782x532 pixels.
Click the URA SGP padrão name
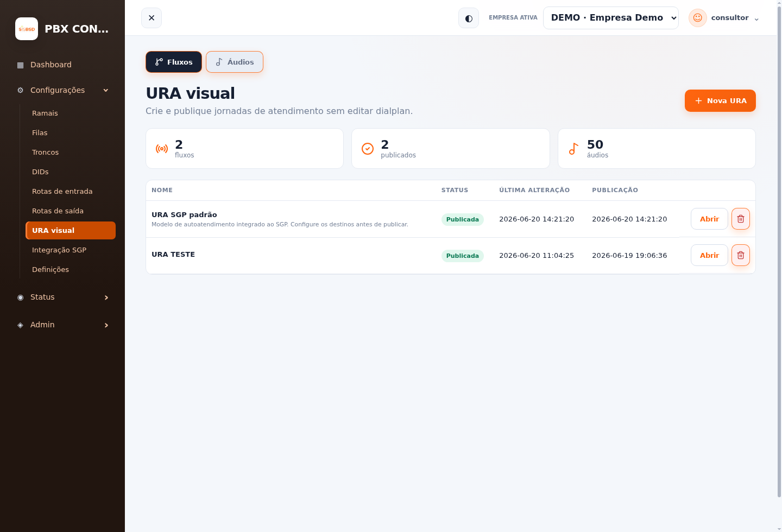184,214
